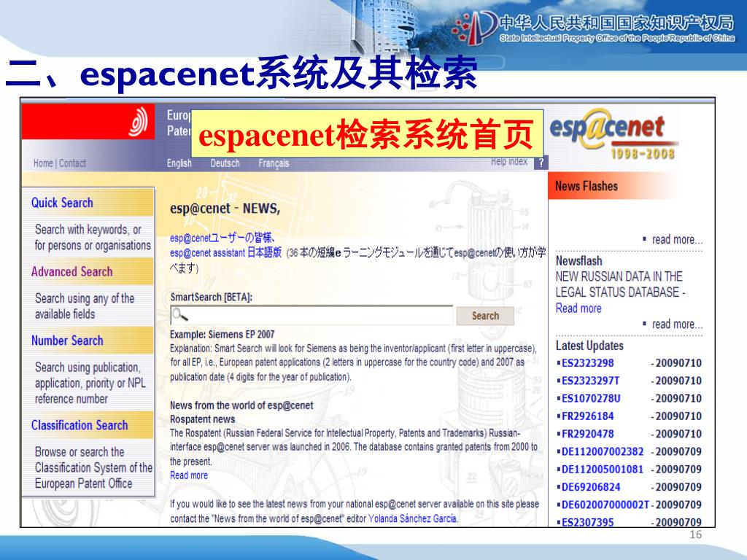Click the Home link in header

[x=43, y=163]
